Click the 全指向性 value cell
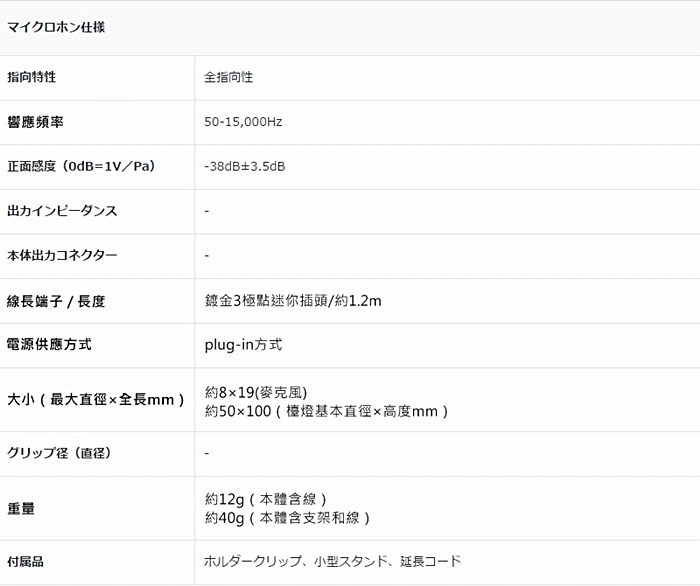 [228, 77]
